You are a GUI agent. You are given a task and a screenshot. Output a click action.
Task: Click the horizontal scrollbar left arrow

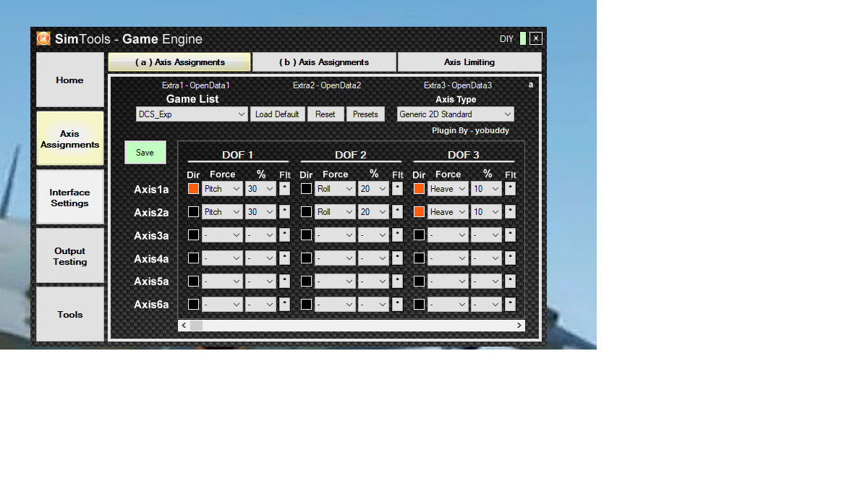point(184,326)
